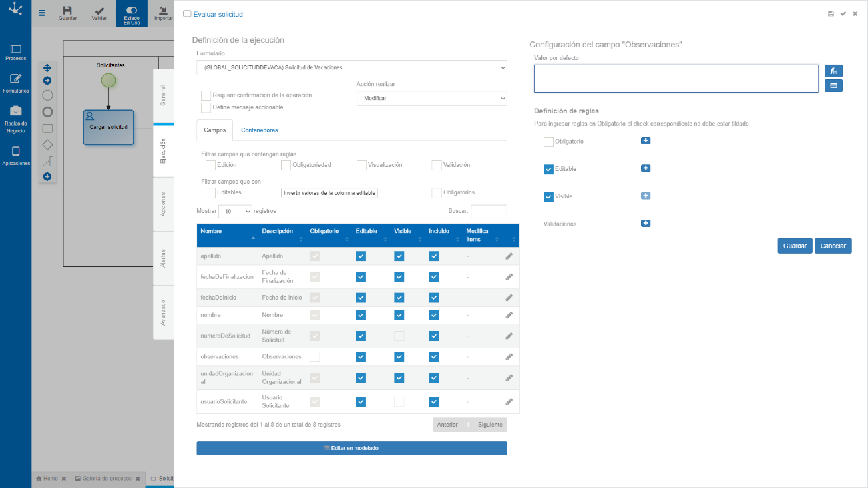Click the Validar checkmark toolbar icon
This screenshot has width=868, height=488.
click(x=99, y=13)
